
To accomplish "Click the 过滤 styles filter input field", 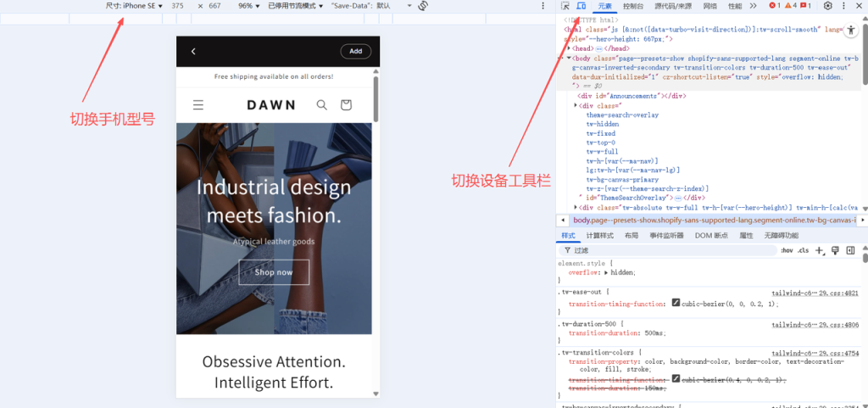I will [x=670, y=250].
